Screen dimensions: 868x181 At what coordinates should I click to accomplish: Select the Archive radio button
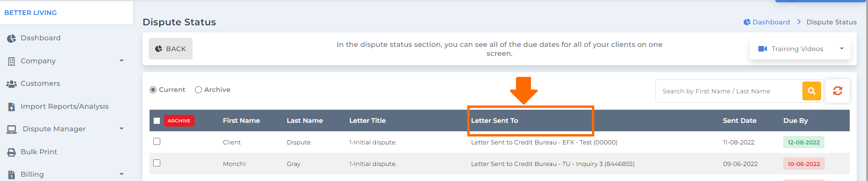click(x=198, y=90)
